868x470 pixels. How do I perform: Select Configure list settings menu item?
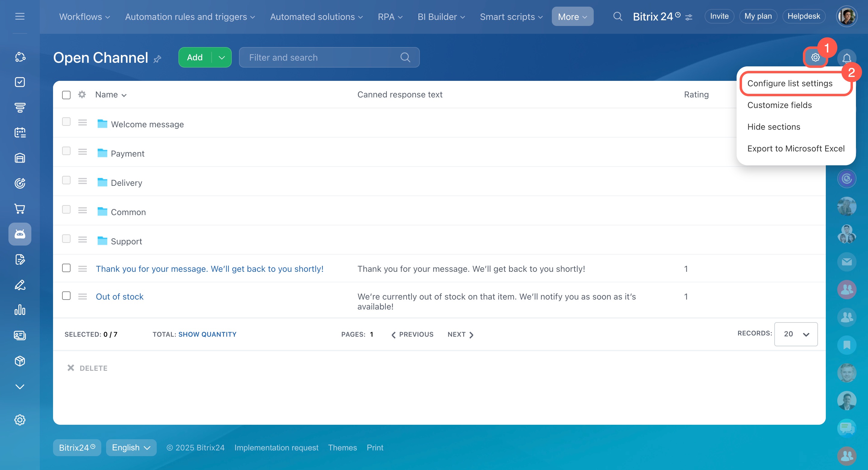coord(790,83)
